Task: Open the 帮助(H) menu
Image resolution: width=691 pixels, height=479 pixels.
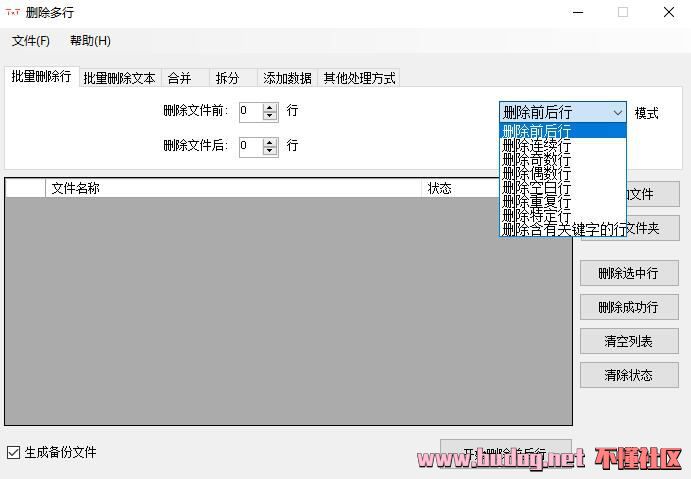Action: pos(90,41)
